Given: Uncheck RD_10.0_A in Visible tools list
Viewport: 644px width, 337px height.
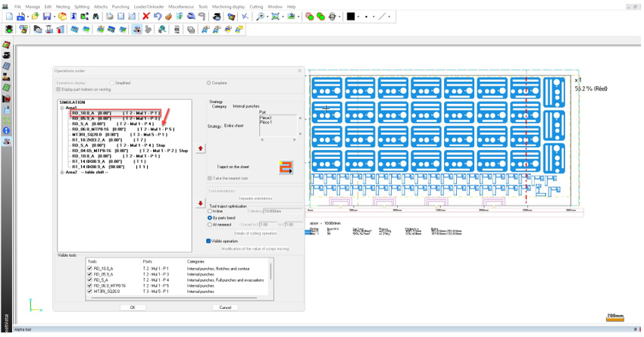Looking at the screenshot, I should (89, 268).
